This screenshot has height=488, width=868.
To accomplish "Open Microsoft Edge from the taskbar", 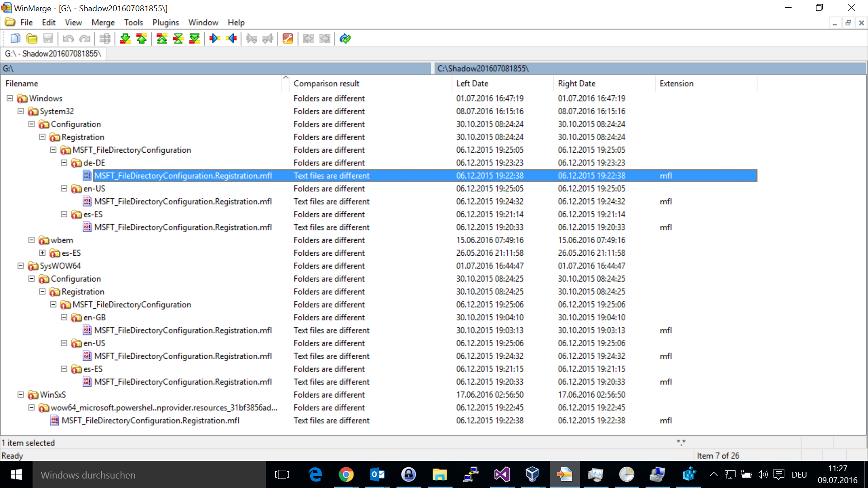I will pos(315,474).
